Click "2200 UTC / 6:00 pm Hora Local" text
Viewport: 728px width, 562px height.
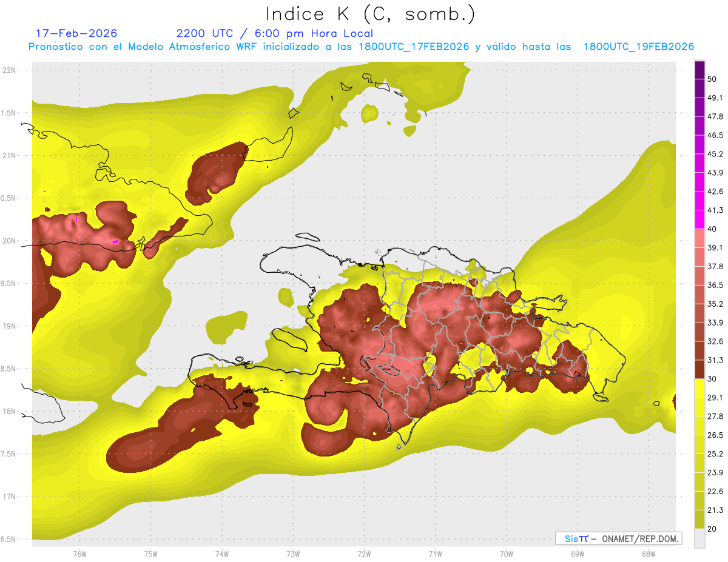[x=275, y=33]
